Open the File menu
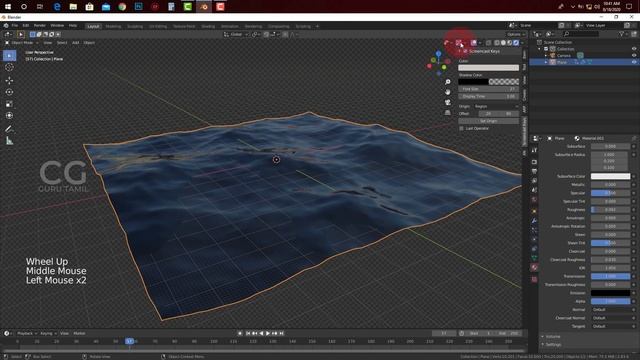This screenshot has height=360, width=640. 15,26
